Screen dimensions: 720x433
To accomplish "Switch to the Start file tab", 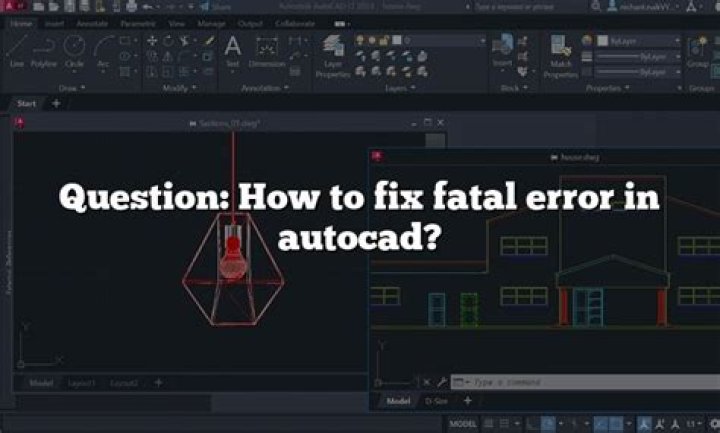I will pos(26,104).
